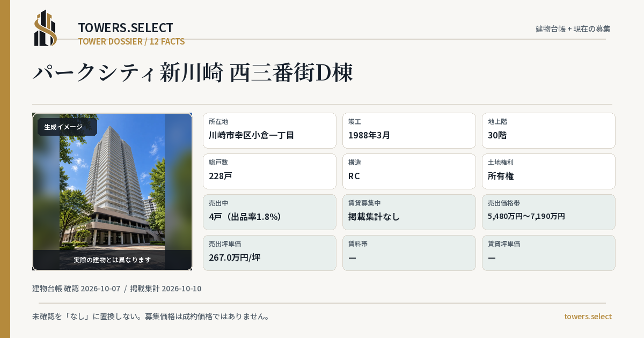
Task: Click the 生成イメージ badge on the photo
Action: coord(67,127)
